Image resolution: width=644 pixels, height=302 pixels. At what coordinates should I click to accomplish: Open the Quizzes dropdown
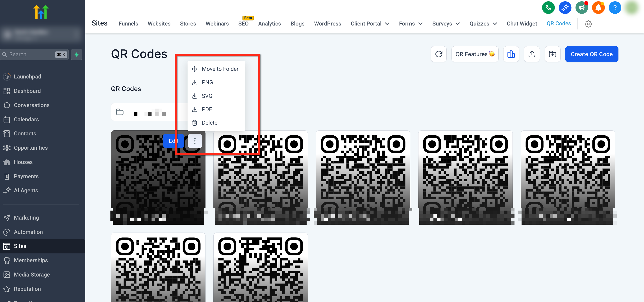click(483, 24)
